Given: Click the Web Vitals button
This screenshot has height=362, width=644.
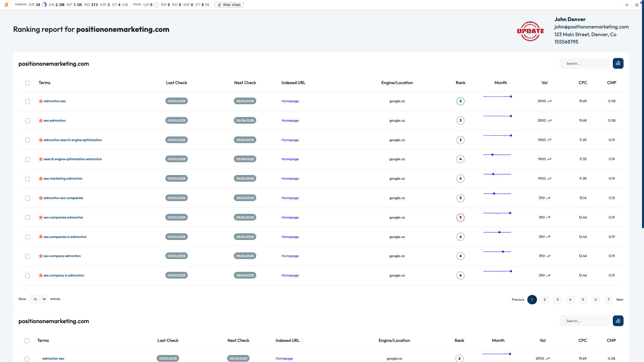Looking at the screenshot, I should point(229,5).
